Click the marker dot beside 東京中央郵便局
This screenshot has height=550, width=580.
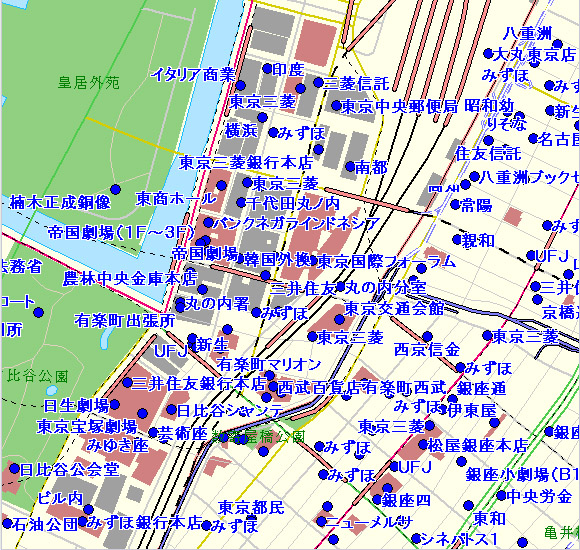(336, 105)
